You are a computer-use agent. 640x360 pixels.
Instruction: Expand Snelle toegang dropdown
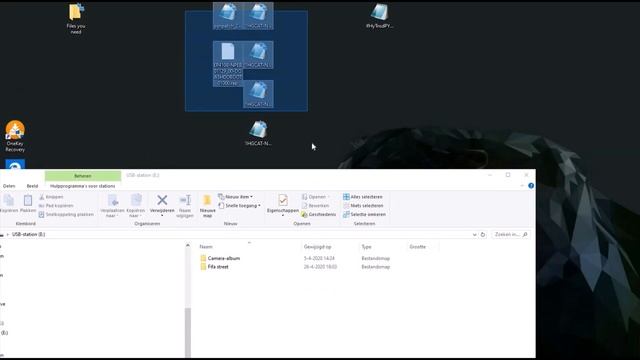click(259, 206)
